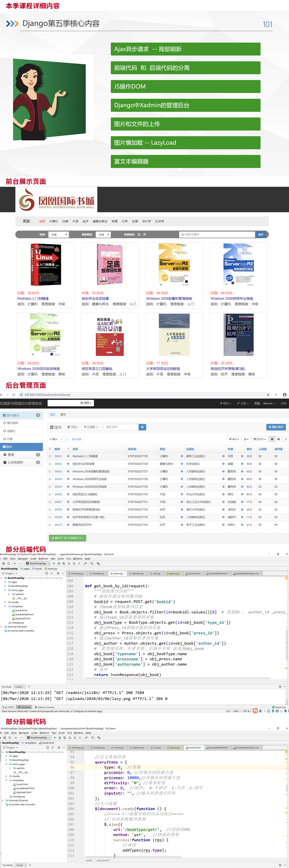The image size is (289, 868).
Task: Click the 输入图书关键字 search field
Action: pyautogui.click(x=217, y=234)
